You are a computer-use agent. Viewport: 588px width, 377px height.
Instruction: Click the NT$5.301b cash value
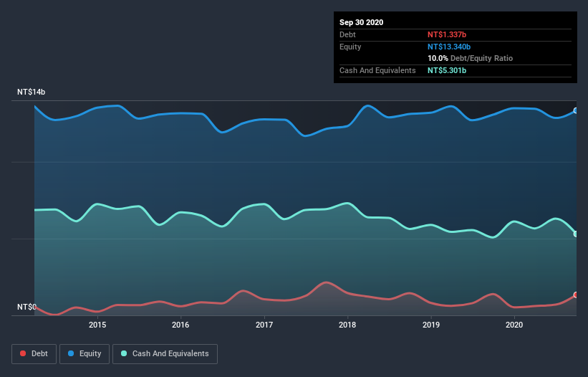[447, 70]
